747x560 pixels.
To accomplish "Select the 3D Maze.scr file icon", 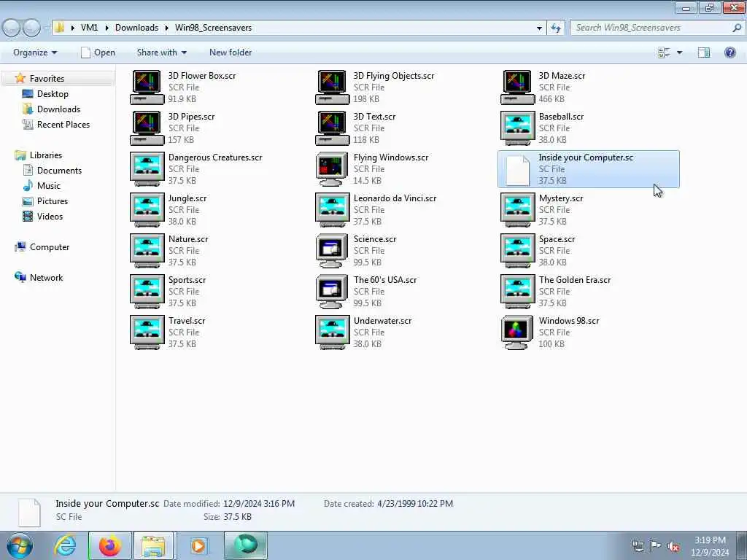I will pos(517,87).
